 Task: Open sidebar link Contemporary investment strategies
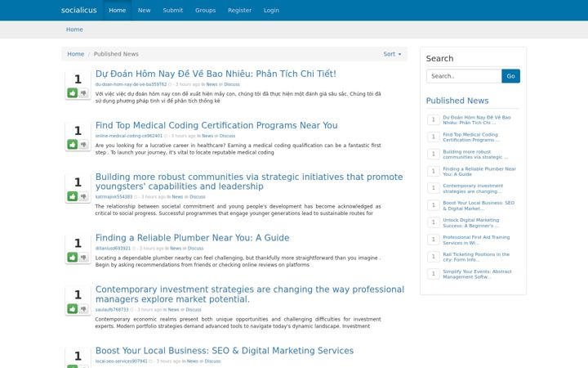coord(473,189)
